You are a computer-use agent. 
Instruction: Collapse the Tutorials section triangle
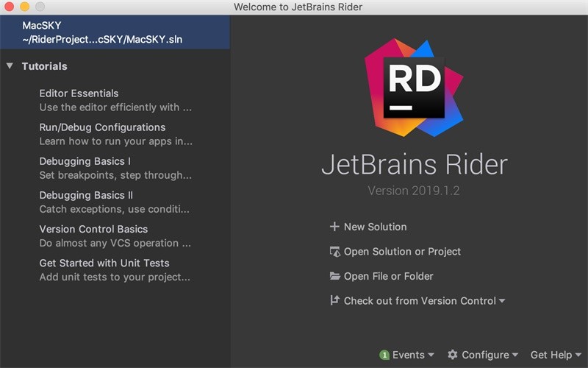pos(10,66)
